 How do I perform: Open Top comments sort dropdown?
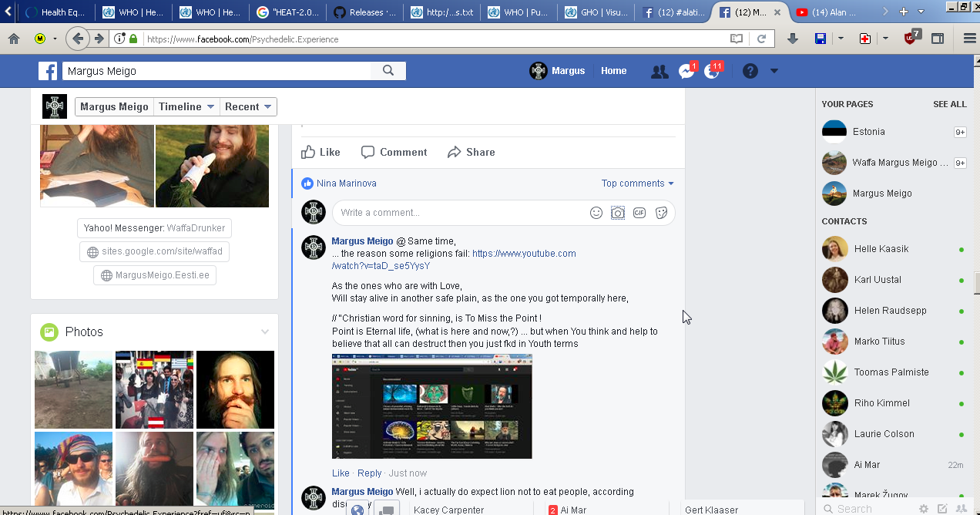(638, 183)
